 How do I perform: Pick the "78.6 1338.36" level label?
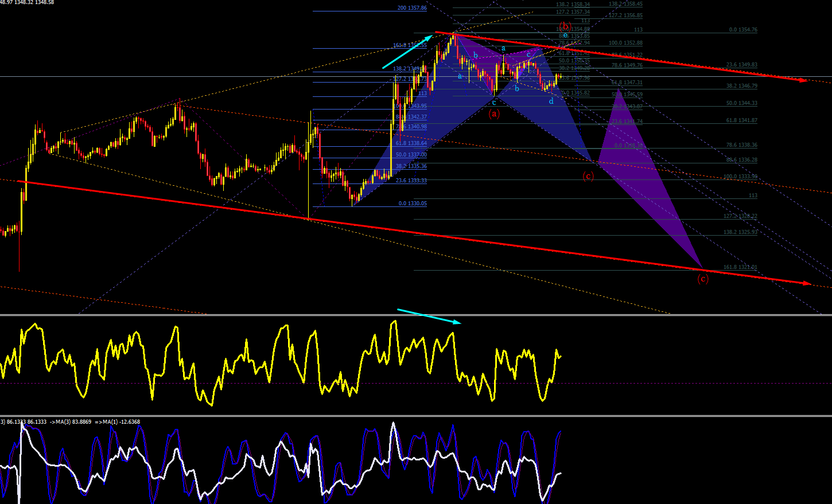click(x=742, y=145)
